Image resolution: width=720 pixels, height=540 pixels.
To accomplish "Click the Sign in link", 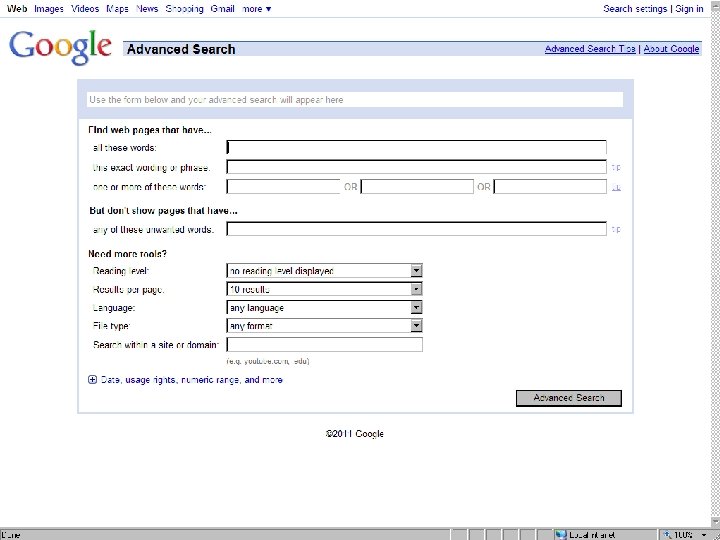I will click(689, 9).
